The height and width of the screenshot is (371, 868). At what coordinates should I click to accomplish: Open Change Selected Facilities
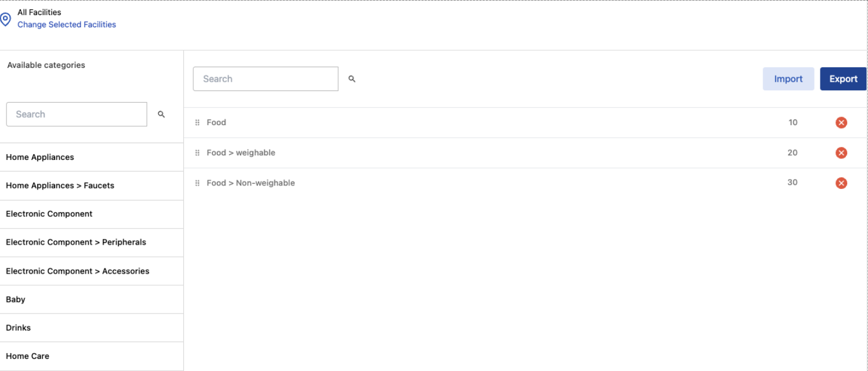67,24
